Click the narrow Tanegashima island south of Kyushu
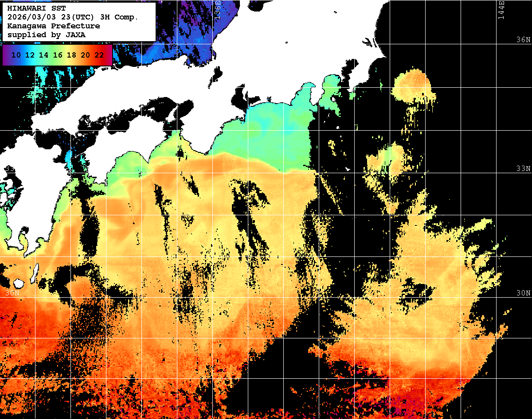Image resolution: width=532 pixels, height=419 pixels. (x=35, y=272)
